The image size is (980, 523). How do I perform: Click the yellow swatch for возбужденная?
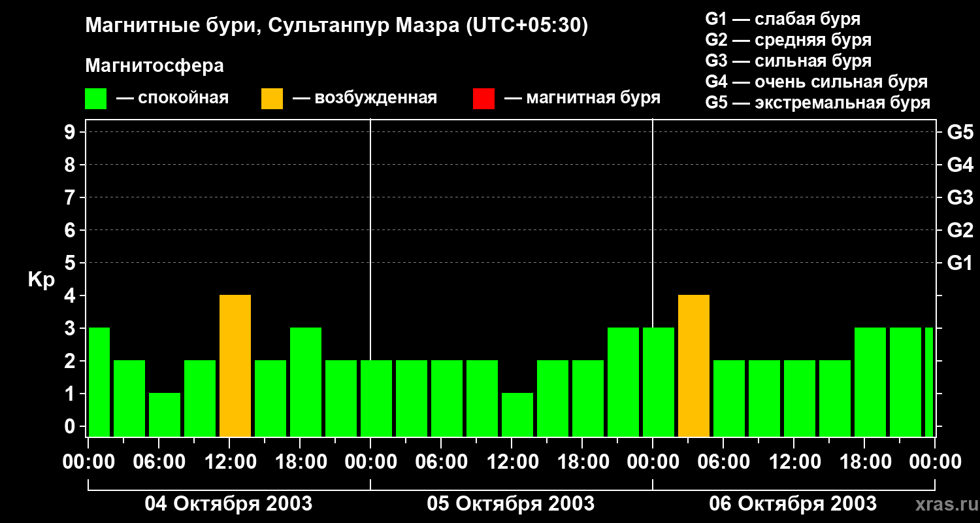(272, 99)
